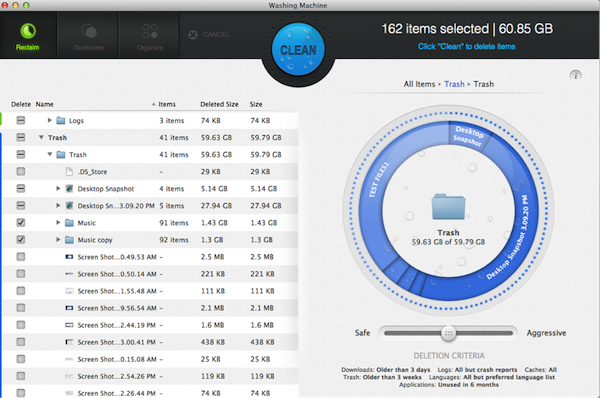600x398 pixels.
Task: Click the Logs folder icon
Action: click(60, 121)
